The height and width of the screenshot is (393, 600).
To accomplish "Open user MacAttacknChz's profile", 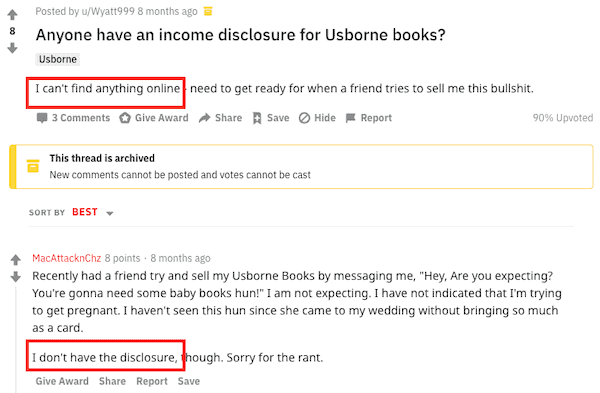I will 67,258.
